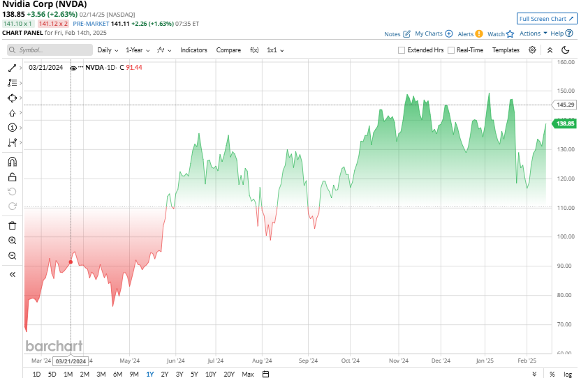The image size is (588, 378).
Task: Click the Full Screen Chart button
Action: tap(547, 19)
